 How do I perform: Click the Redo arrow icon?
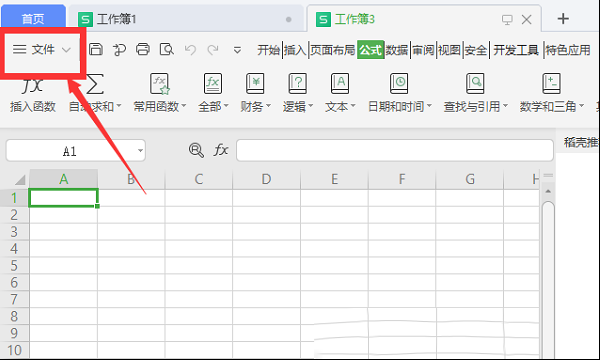pyautogui.click(x=213, y=50)
